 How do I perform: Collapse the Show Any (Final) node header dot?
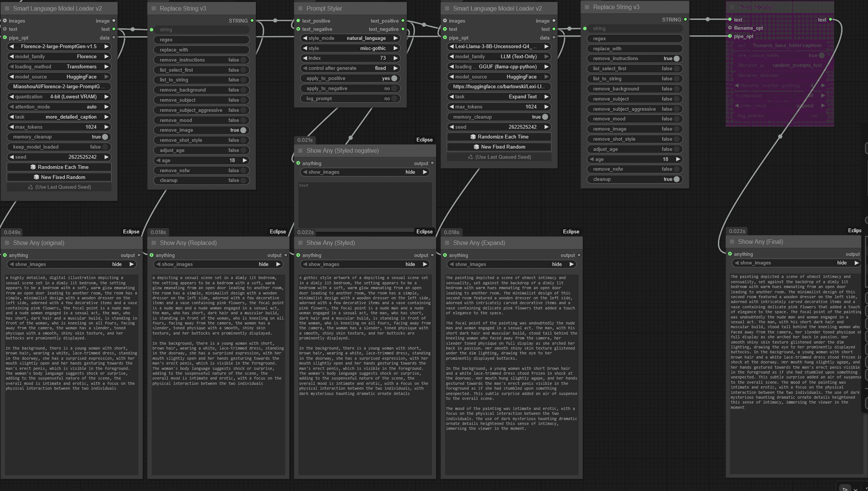732,242
